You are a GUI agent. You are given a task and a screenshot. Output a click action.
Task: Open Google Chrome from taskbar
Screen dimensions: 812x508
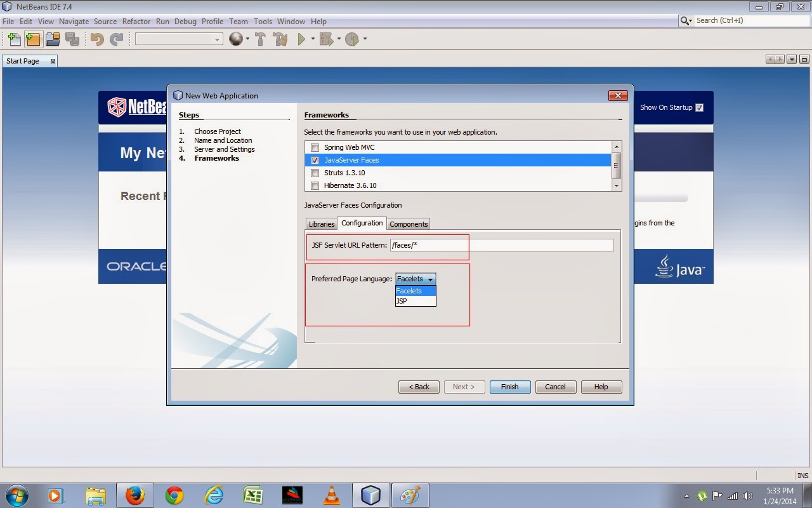[x=174, y=495]
